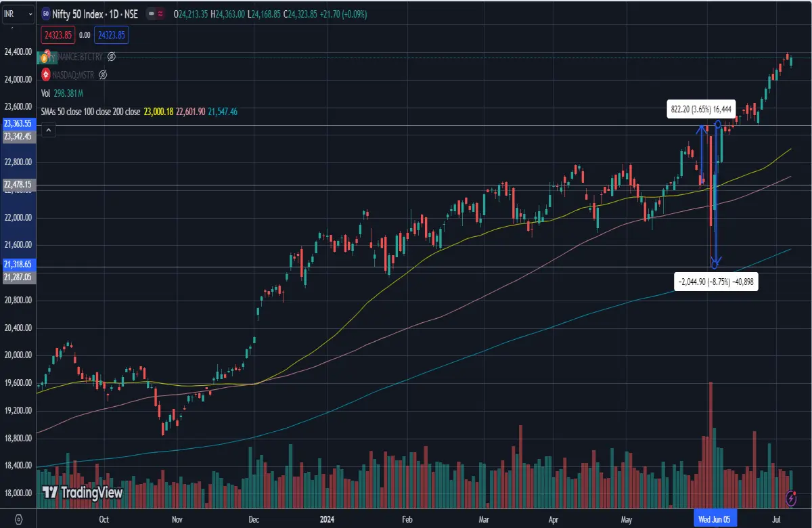Click the 23,363.55 price label
Viewport: 812px width, 528px height.
[18, 124]
